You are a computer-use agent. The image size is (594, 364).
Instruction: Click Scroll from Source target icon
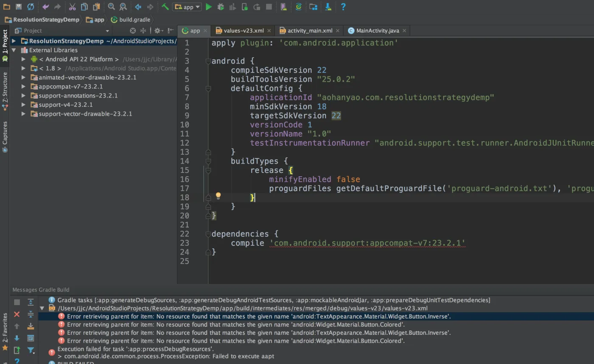pyautogui.click(x=133, y=31)
